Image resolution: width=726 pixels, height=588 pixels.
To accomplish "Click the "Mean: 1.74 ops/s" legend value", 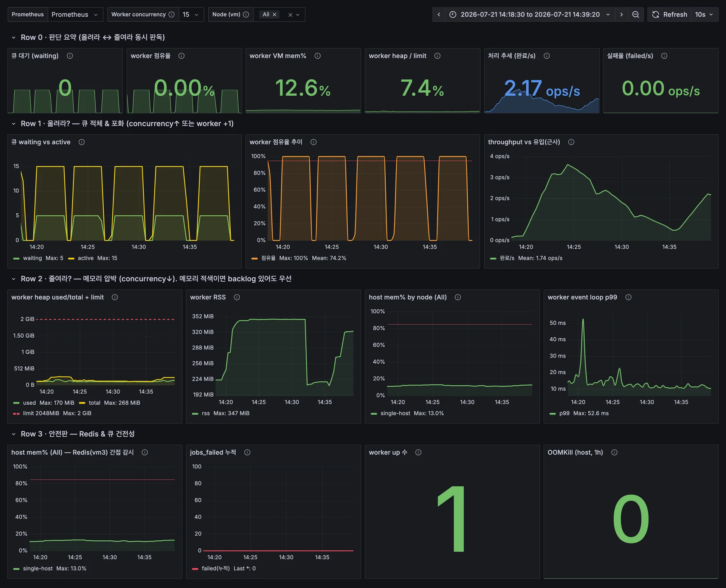I will (x=540, y=258).
